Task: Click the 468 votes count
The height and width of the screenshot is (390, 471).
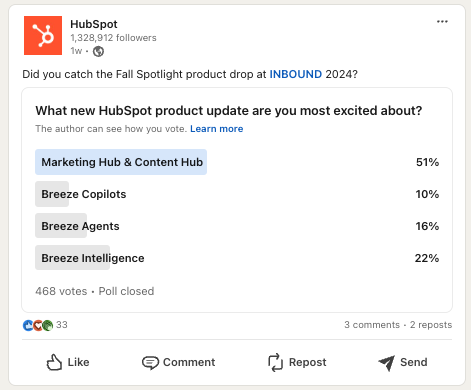Action: (x=61, y=291)
